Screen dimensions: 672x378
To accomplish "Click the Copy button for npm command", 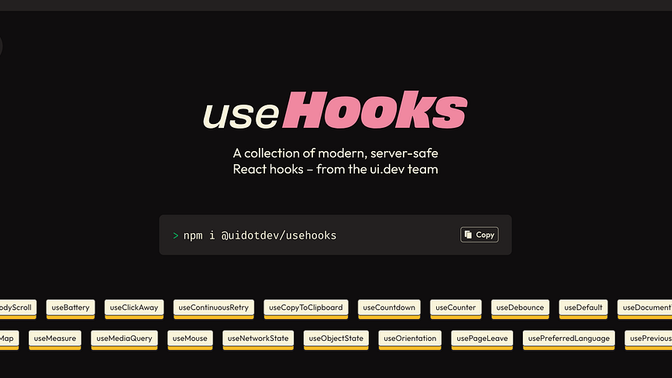I will click(x=479, y=235).
